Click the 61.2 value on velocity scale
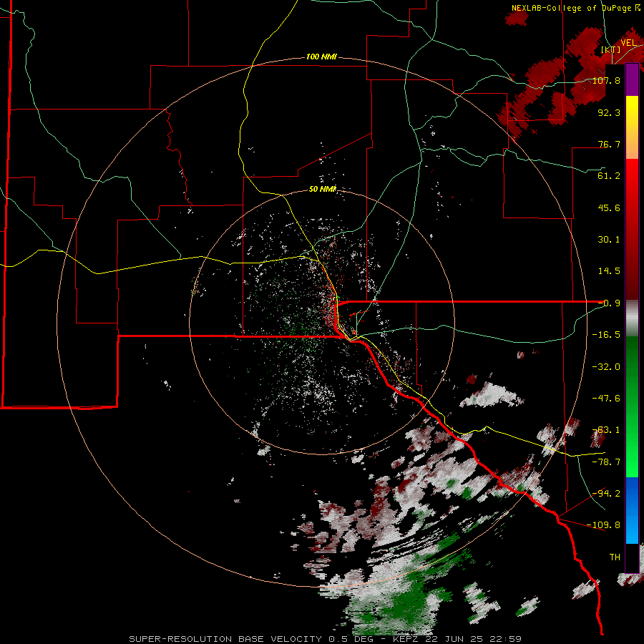 click(609, 176)
